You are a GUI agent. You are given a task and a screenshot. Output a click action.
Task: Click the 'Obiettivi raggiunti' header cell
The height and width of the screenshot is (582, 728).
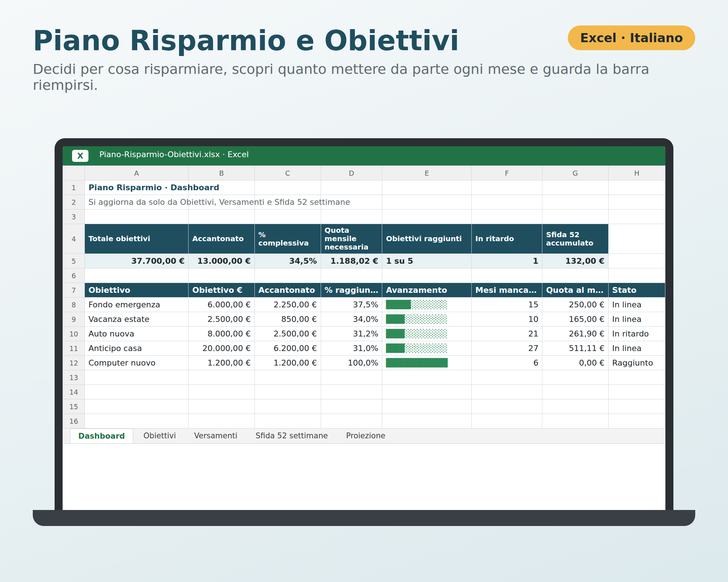(427, 239)
